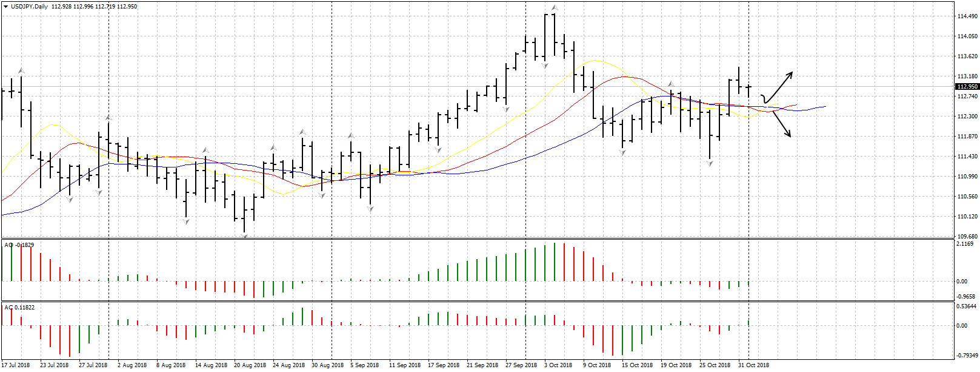Click the 3 Oct 2018 date label
Image resolution: width=980 pixels, height=372 pixels.
point(558,365)
